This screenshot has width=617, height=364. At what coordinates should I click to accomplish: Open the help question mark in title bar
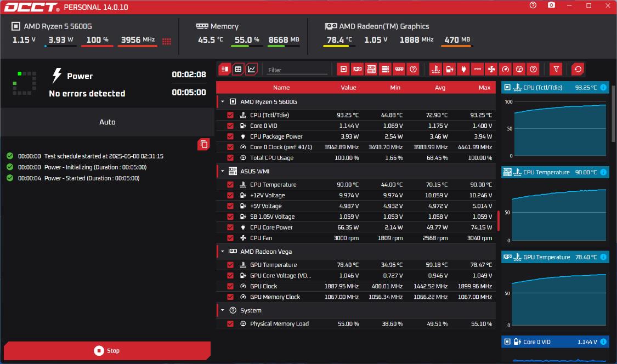533,5
